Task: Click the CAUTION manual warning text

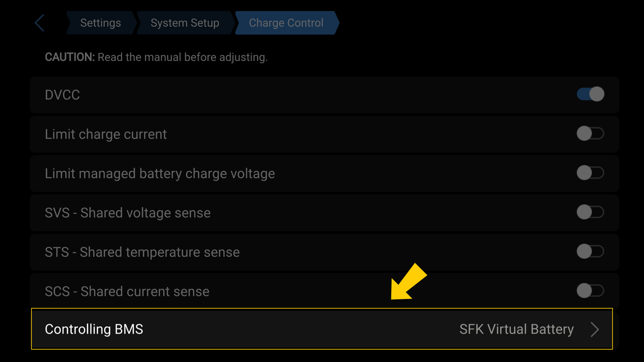Action: tap(156, 57)
